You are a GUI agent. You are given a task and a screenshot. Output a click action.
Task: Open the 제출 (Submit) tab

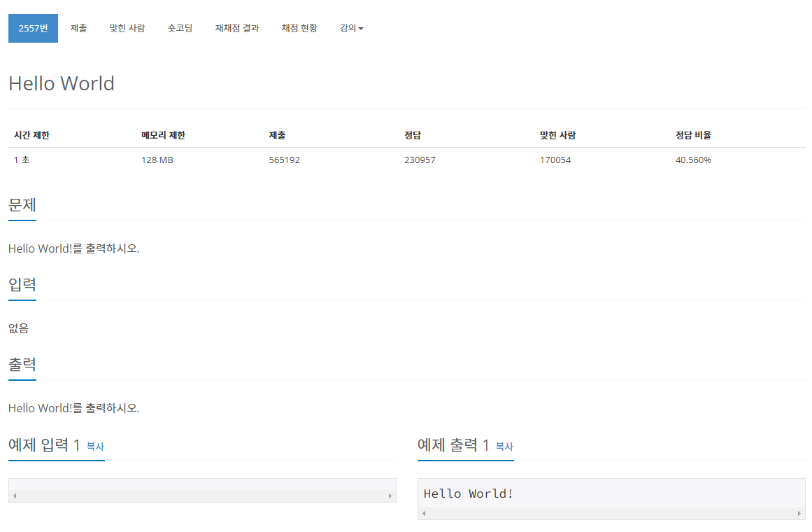(78, 28)
